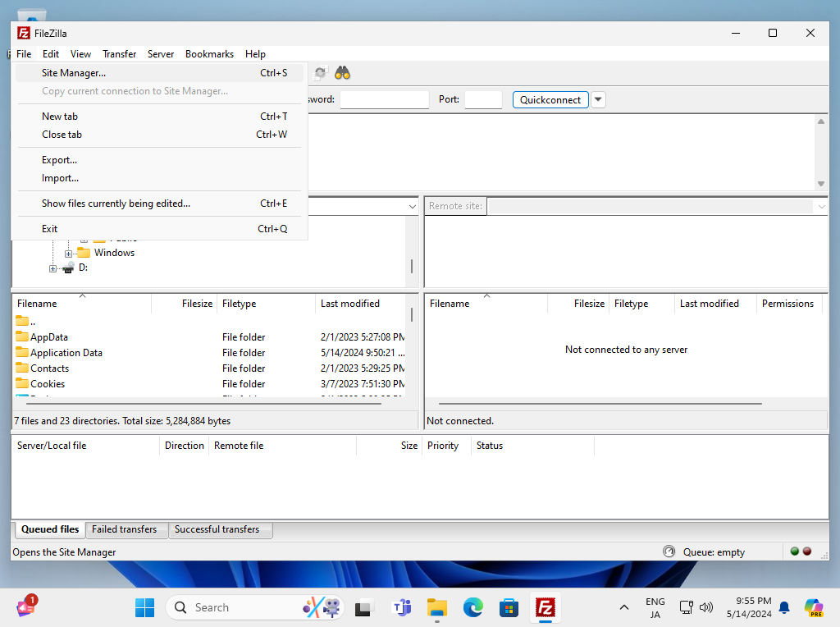Open the Windows Start menu
Screen dimensions: 840x627
click(x=144, y=607)
